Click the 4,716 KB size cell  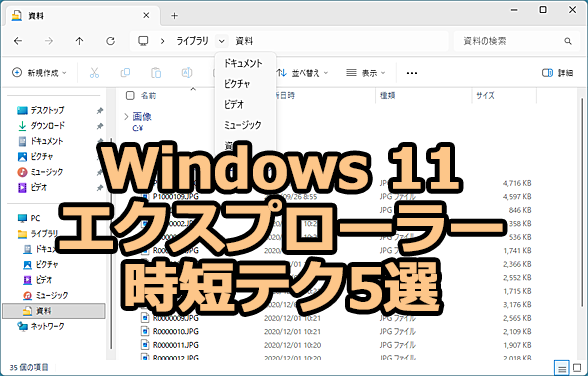(517, 183)
